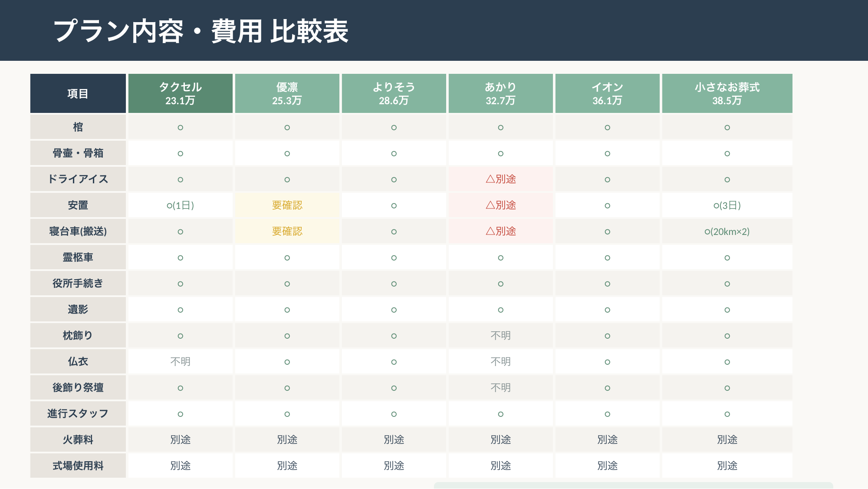
Task: Click the イオン 36.1万 column header
Action: [607, 93]
